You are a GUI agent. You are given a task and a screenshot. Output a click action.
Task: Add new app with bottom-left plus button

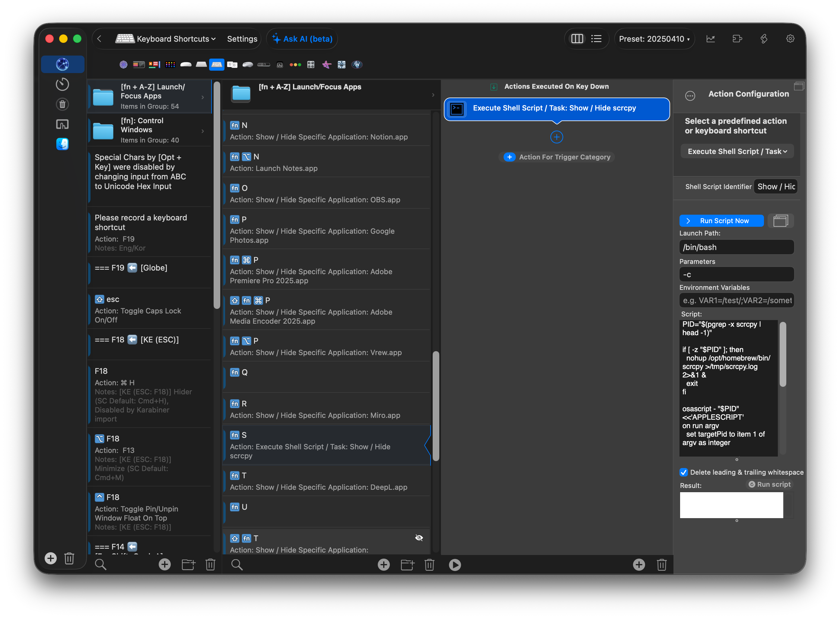[50, 558]
